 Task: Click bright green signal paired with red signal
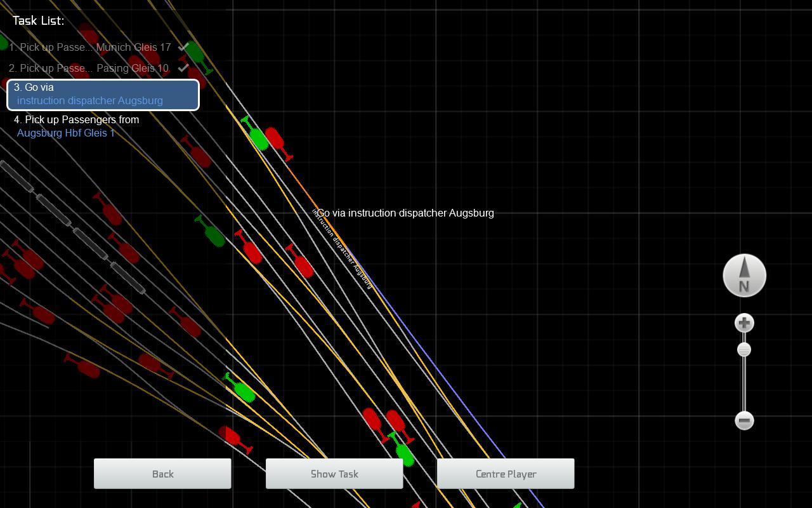pyautogui.click(x=258, y=137)
